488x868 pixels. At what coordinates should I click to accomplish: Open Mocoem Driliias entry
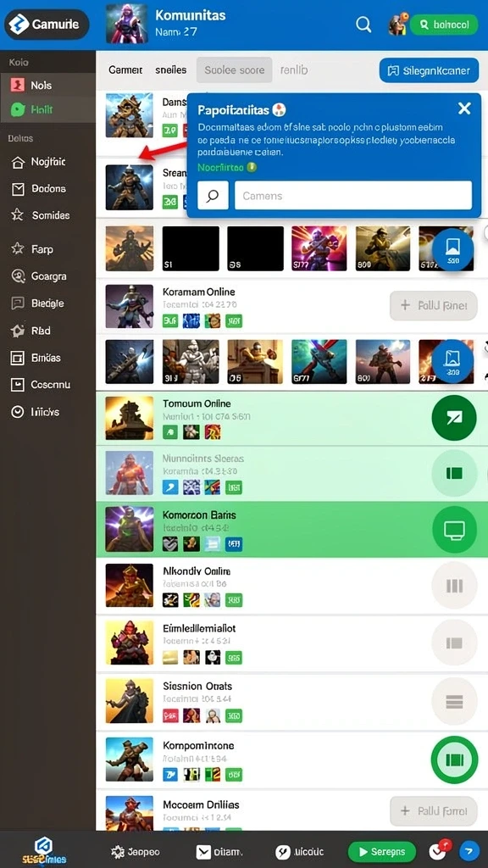(x=291, y=810)
